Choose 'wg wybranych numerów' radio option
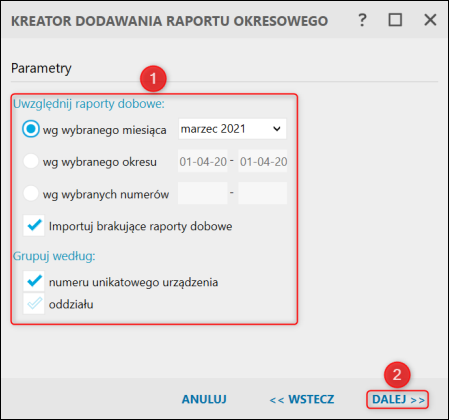 31,193
